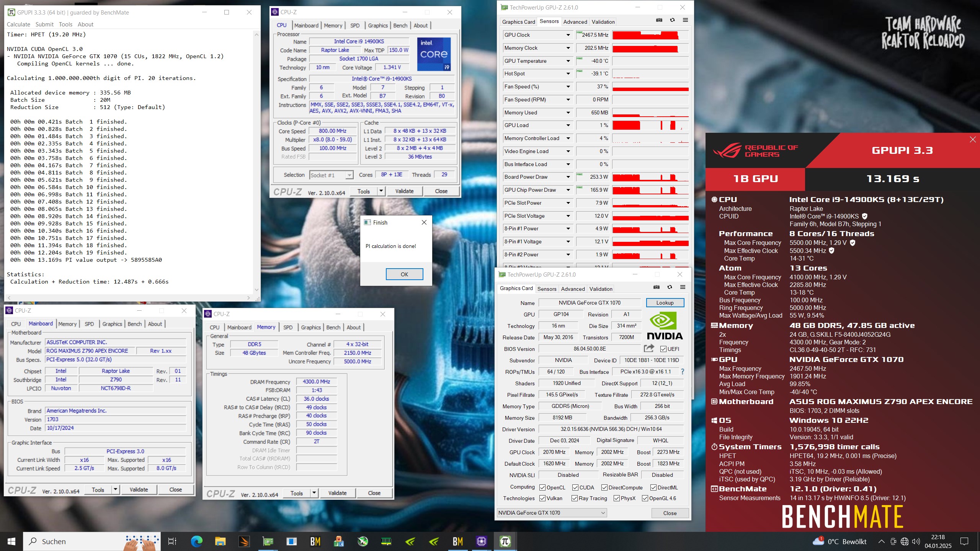Click Close button in CPU-Z Memory window
The width and height of the screenshot is (980, 551).
point(374,493)
